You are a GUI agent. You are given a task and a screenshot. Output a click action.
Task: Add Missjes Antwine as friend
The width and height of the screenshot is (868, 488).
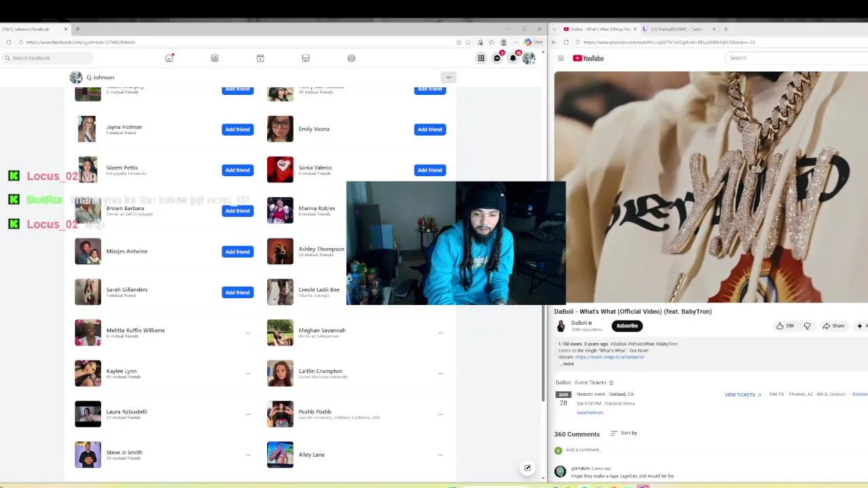[237, 251]
